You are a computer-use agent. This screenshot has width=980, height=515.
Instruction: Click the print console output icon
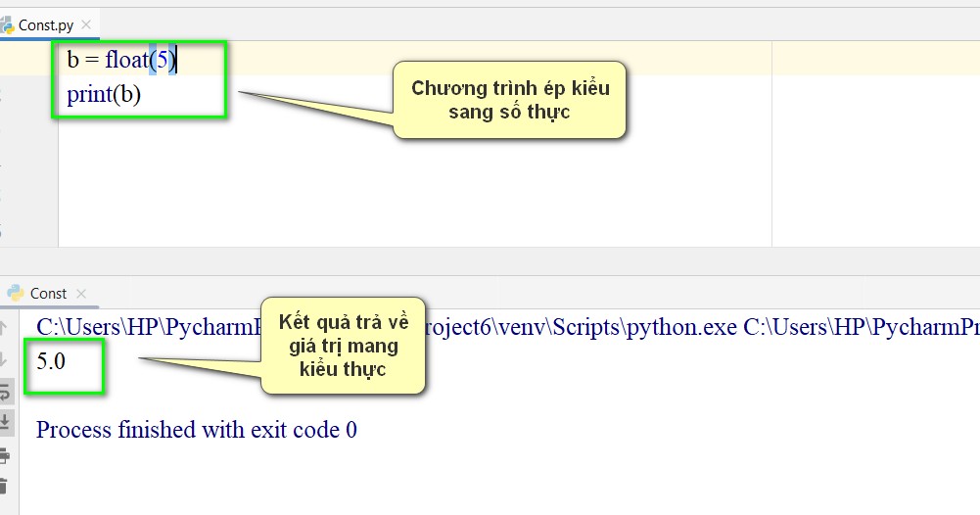4,454
